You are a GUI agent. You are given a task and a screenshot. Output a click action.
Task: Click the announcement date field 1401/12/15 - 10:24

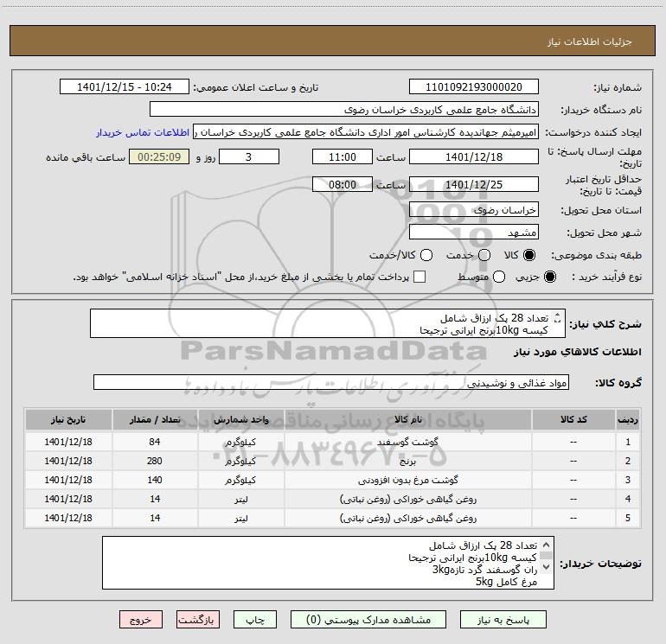click(x=124, y=87)
